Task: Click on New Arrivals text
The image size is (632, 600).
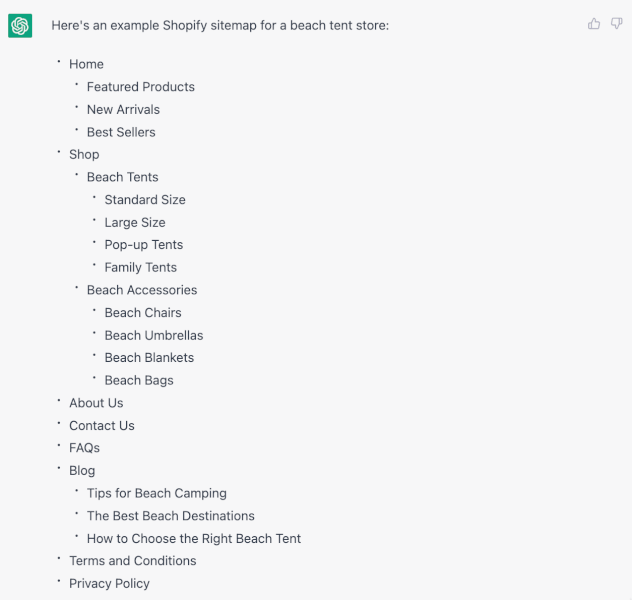Action: [123, 109]
